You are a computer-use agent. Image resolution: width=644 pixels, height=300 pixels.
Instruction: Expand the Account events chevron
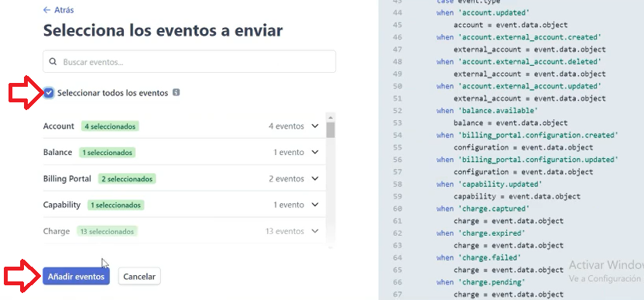[315, 126]
